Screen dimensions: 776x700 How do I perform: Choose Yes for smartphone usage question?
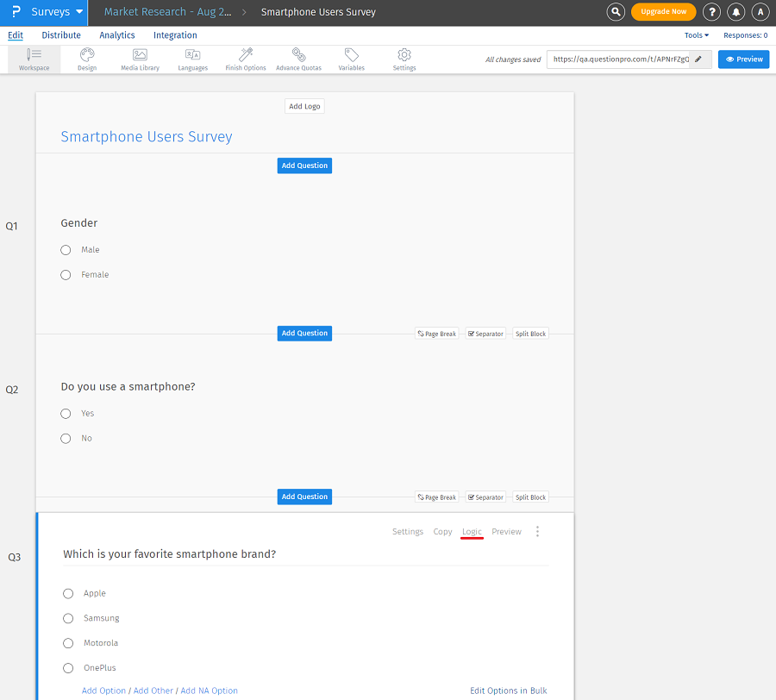tap(66, 413)
